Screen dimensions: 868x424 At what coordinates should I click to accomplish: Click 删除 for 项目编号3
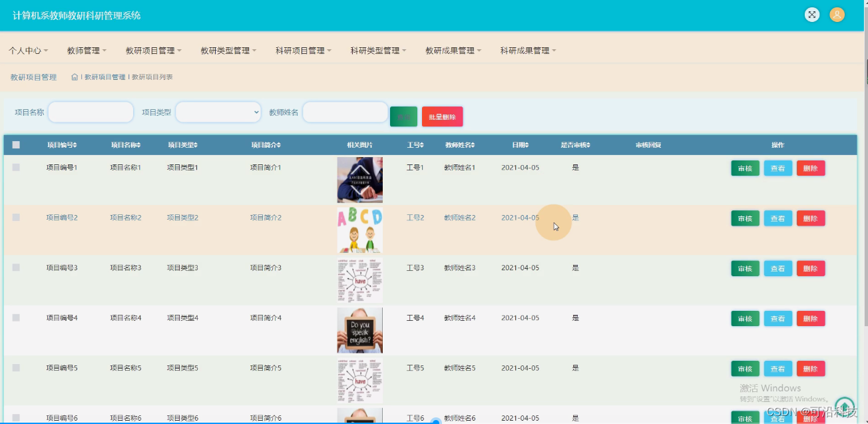point(810,268)
